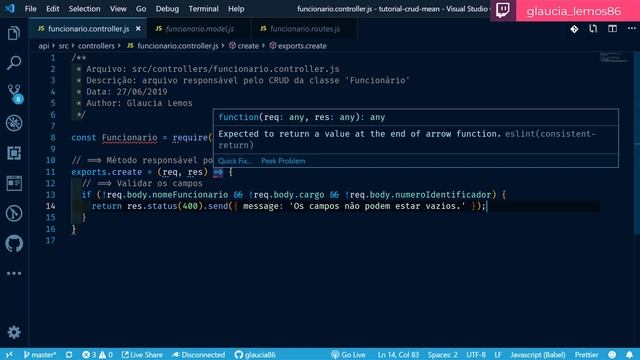Open the Edit menu

[x=52, y=9]
